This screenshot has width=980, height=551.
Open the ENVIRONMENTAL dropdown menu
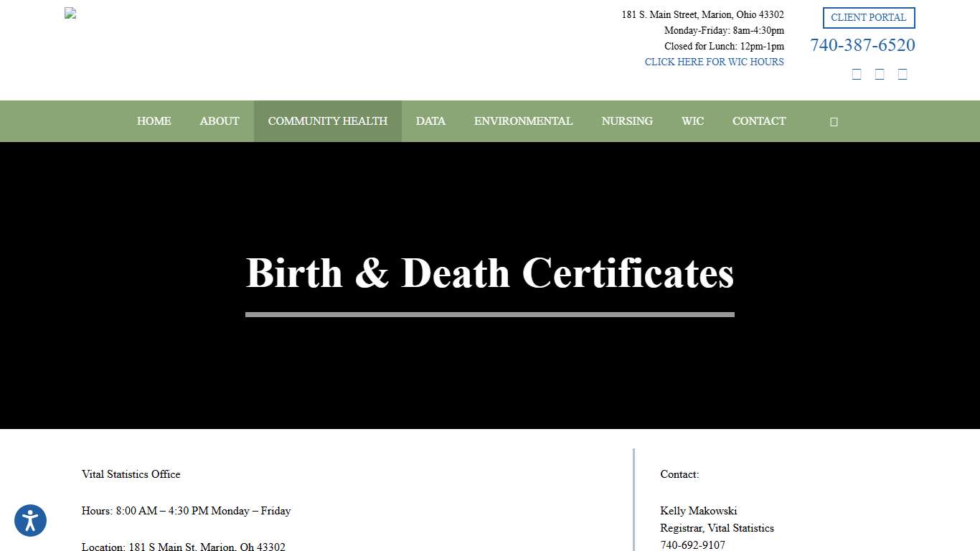coord(523,121)
